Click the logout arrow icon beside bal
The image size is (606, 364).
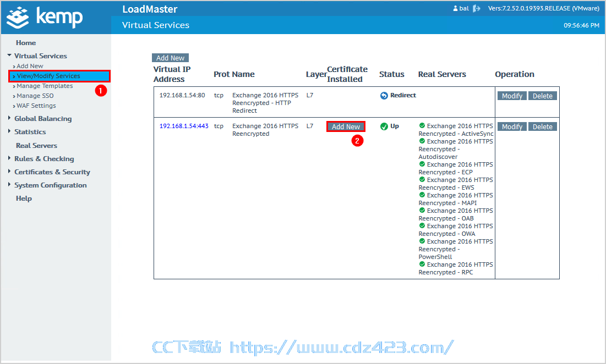pos(477,8)
